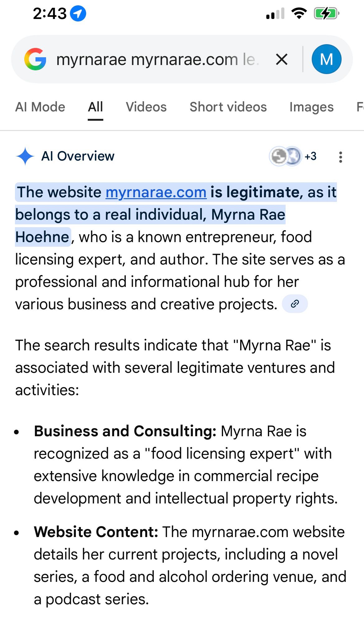Open the M profile account avatar

[x=326, y=59]
